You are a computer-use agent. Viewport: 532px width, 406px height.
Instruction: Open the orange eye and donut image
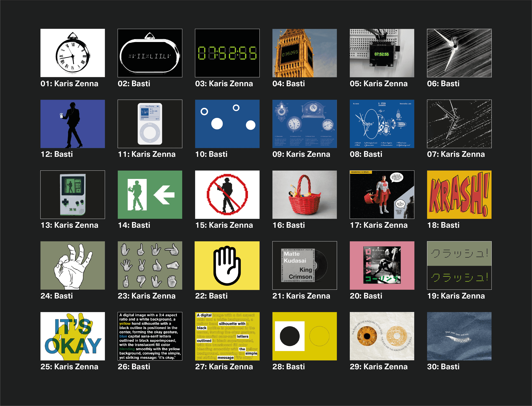coord(382,336)
